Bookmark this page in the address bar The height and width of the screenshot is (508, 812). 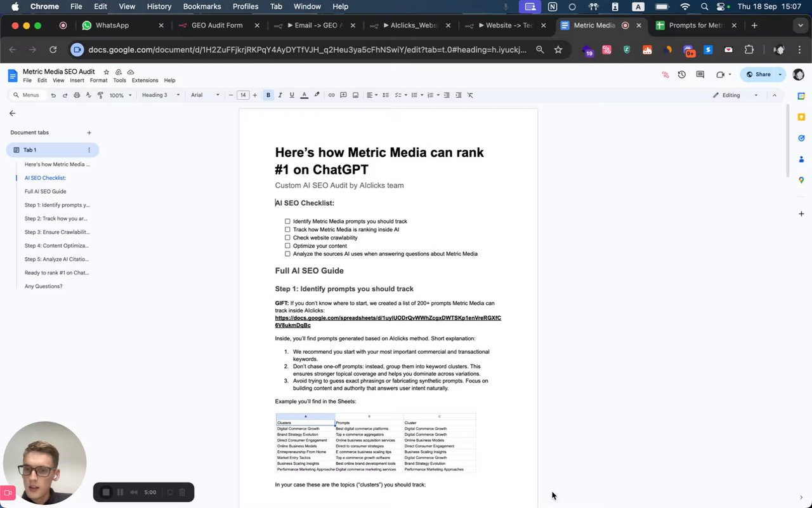[x=558, y=50]
